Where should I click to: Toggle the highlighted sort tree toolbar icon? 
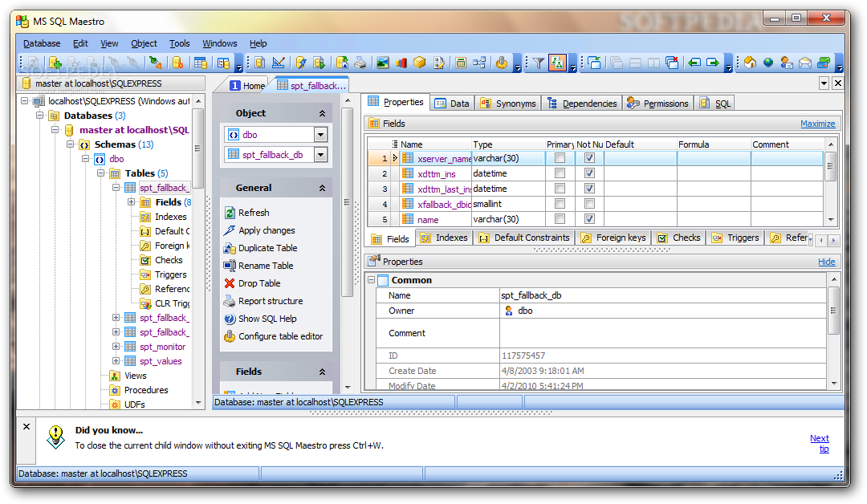[x=557, y=63]
